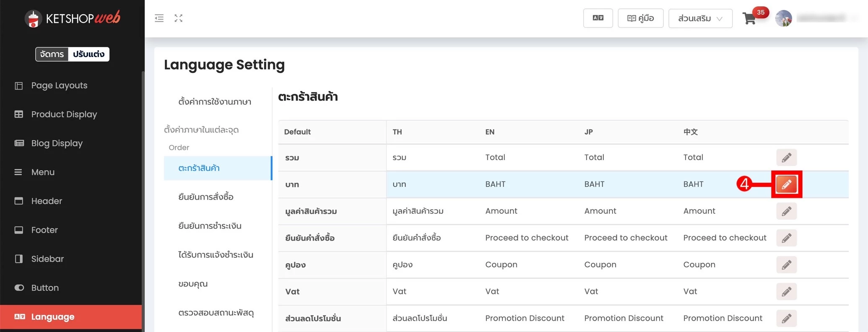
Task: Edit the Promotion Discount row
Action: coord(786,319)
